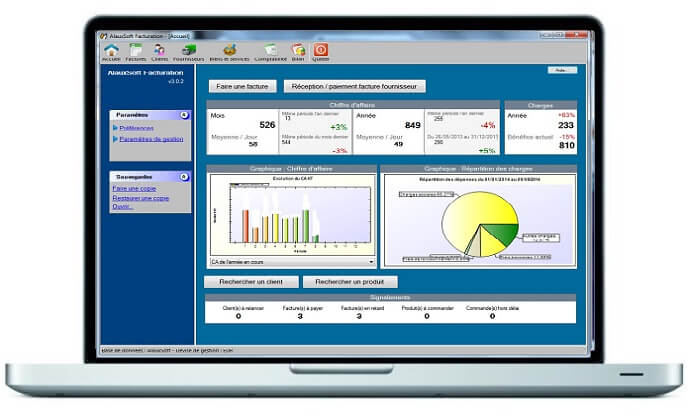Click the Aide button
Image resolution: width=694 pixels, height=416 pixels.
tap(562, 70)
